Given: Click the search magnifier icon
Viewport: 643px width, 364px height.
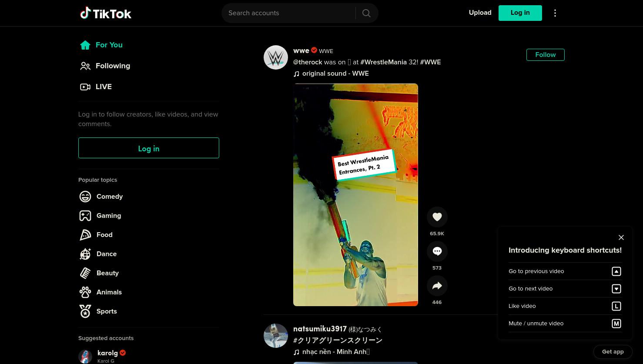Looking at the screenshot, I should click(366, 13).
